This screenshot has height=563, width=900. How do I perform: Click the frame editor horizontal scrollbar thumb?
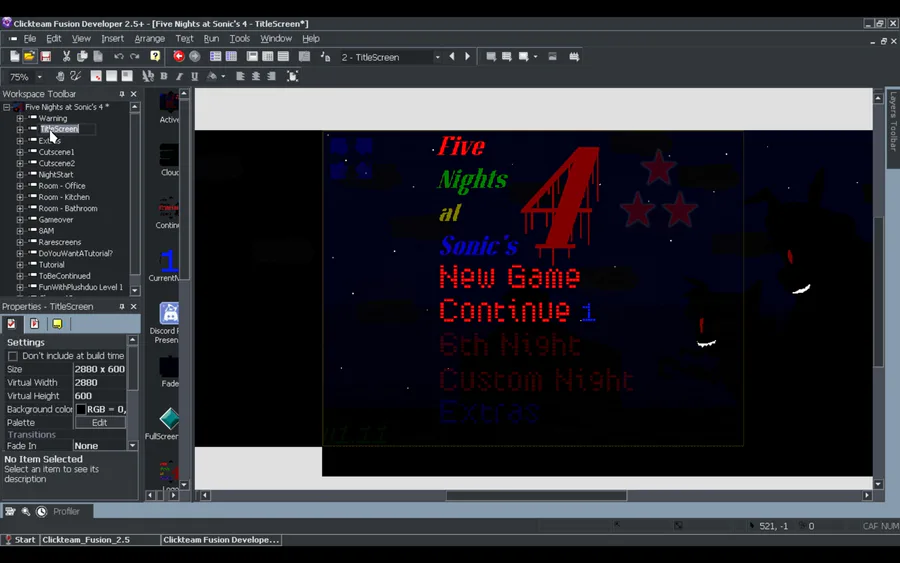point(536,495)
